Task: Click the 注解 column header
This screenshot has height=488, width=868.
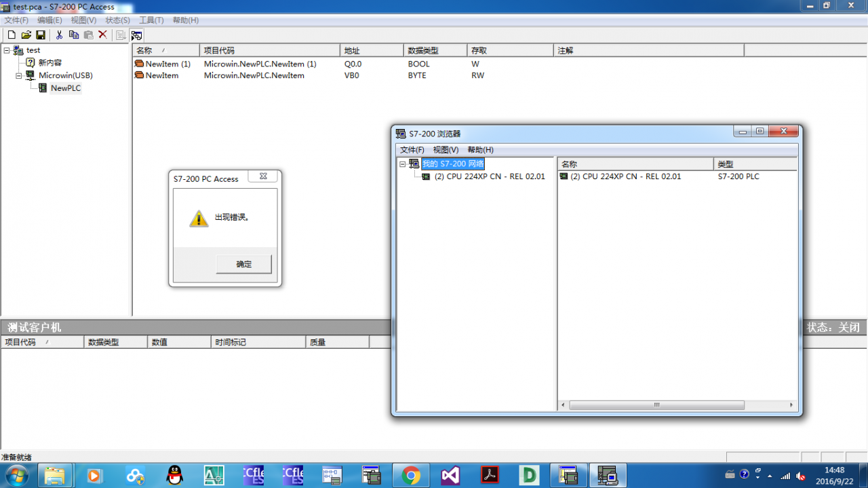Action: [x=649, y=50]
